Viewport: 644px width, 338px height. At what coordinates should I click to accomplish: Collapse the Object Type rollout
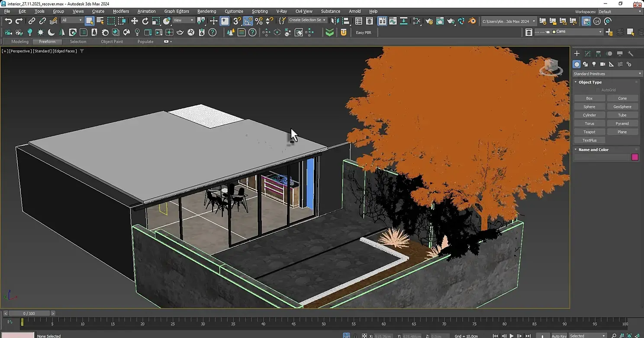click(x=589, y=82)
